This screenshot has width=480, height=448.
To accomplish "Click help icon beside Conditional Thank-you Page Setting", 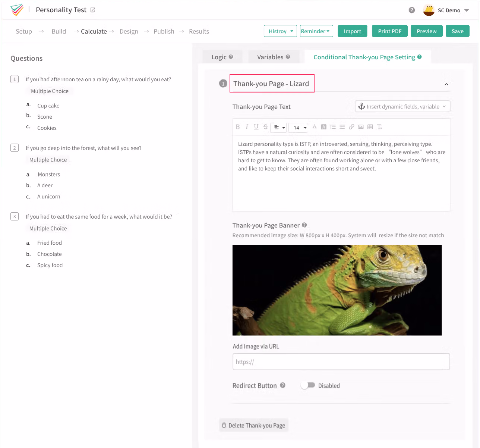I will (x=420, y=57).
